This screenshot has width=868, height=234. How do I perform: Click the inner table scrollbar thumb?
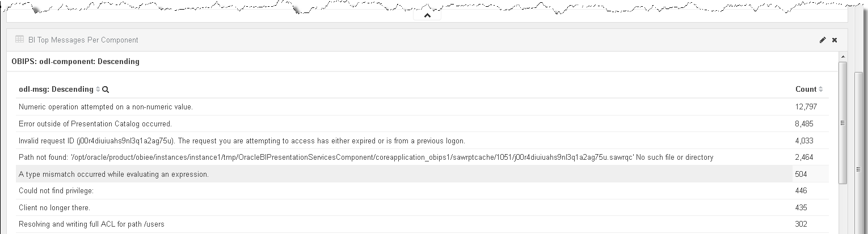click(x=842, y=123)
